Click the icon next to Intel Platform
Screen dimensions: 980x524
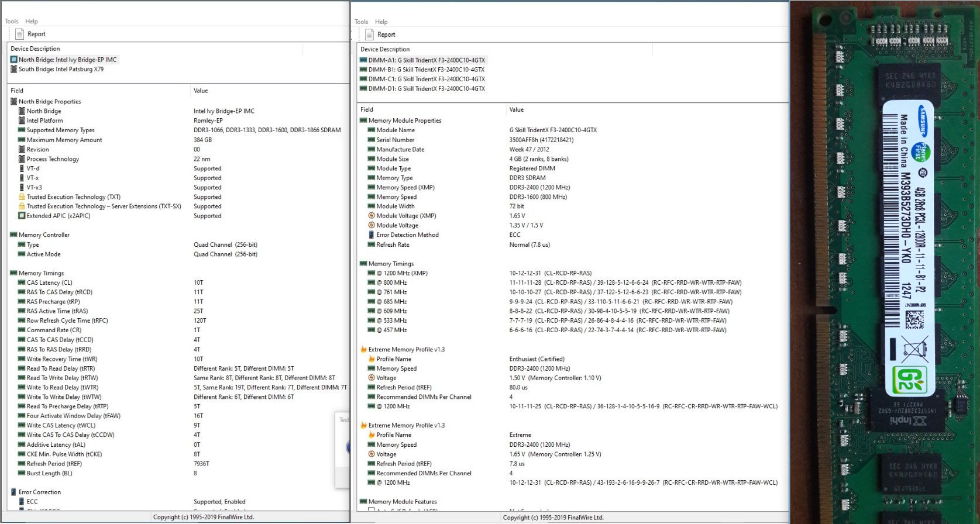click(x=22, y=120)
